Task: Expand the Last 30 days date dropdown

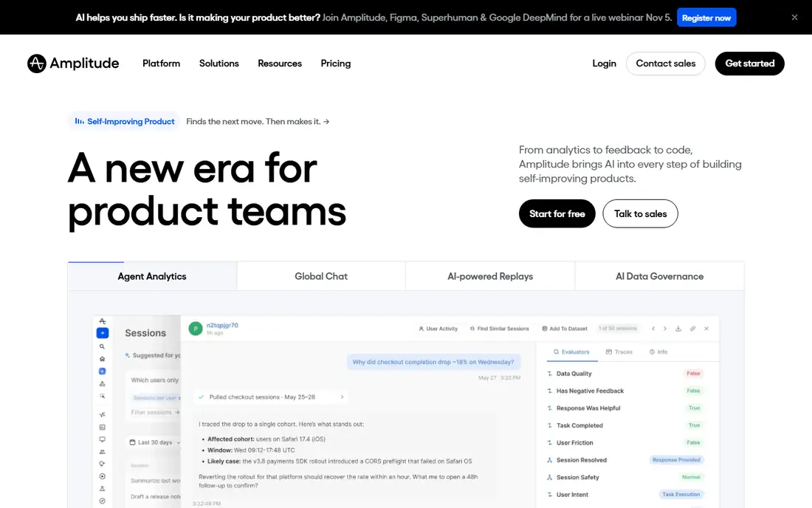Action: [155, 442]
